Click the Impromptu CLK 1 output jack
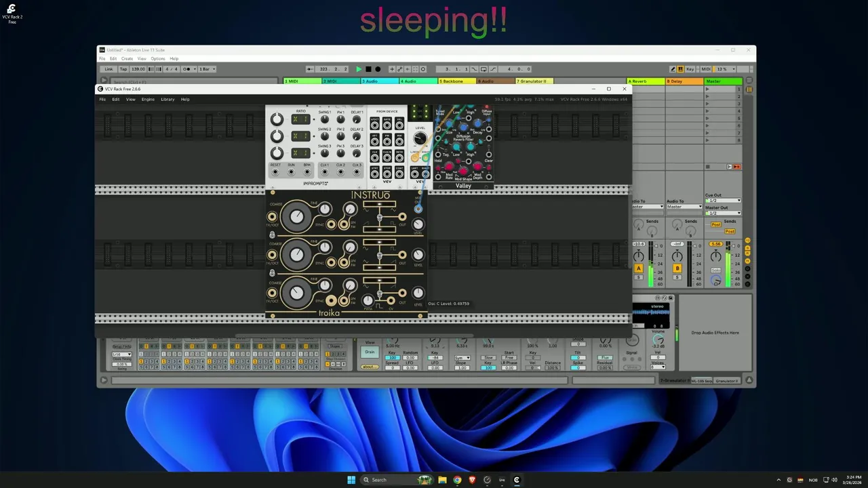Screen dimensions: 868x488 (324, 172)
